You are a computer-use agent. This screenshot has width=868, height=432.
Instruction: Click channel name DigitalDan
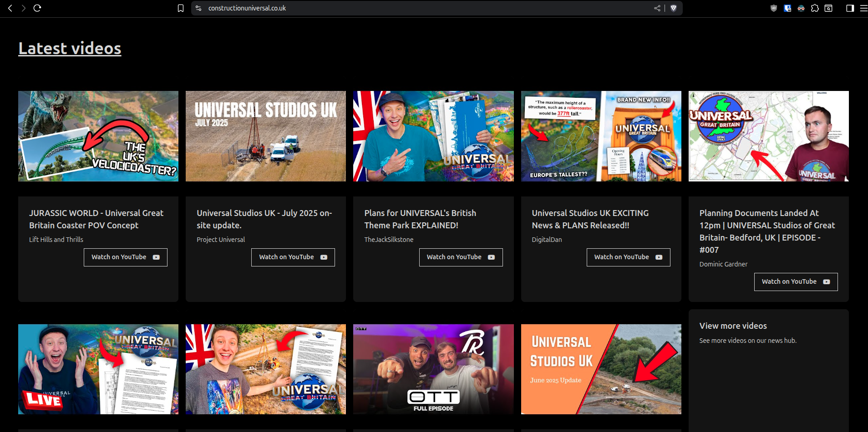547,240
